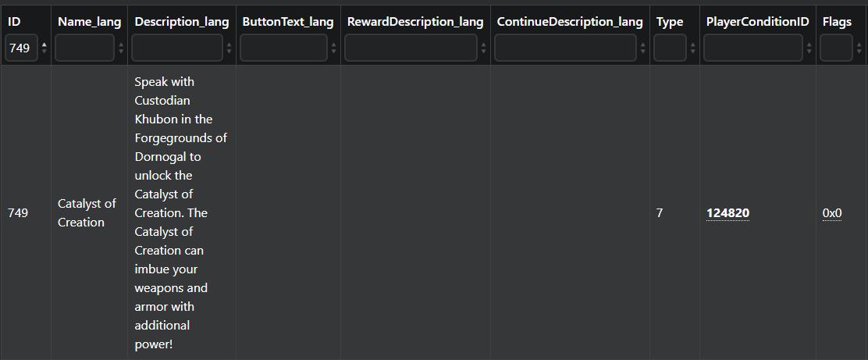Sort by PlayerConditionID column arrows
This screenshot has height=360, width=868.
(809, 48)
